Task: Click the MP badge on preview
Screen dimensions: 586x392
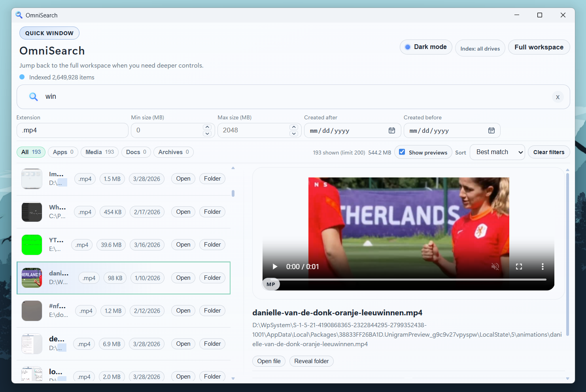Action: [x=271, y=284]
